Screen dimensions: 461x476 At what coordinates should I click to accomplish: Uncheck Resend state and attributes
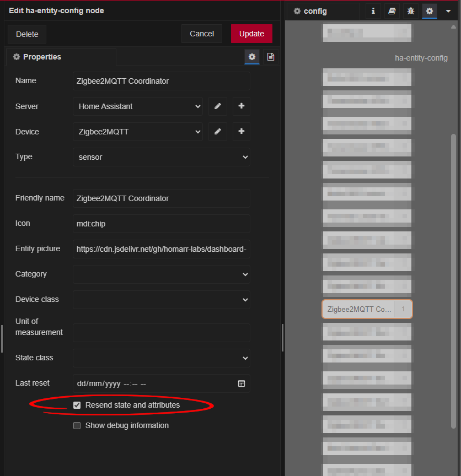pos(77,405)
